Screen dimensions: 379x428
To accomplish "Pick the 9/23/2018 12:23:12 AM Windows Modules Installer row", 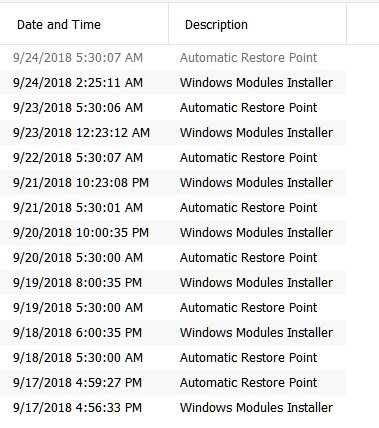I will point(173,133).
